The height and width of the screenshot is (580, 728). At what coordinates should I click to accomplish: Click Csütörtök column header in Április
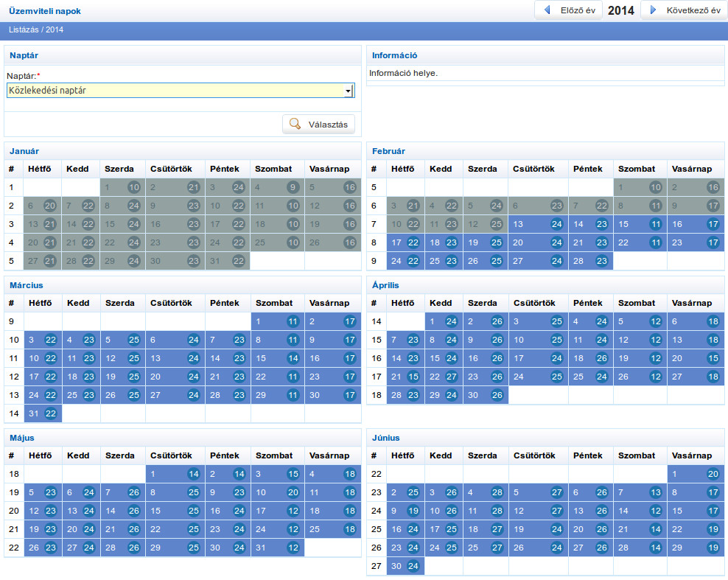point(534,303)
